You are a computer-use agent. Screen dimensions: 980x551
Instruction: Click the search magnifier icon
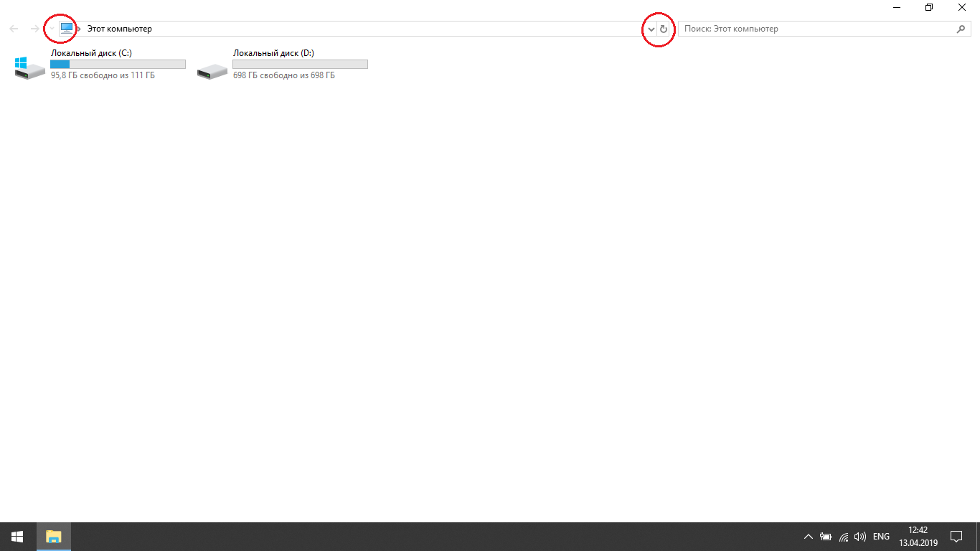961,29
